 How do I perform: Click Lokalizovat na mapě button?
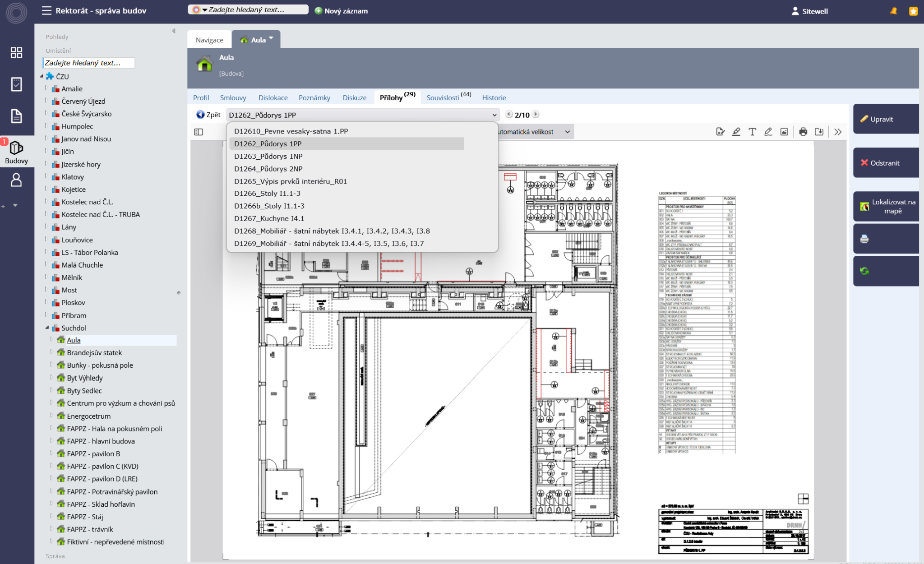[x=885, y=207]
